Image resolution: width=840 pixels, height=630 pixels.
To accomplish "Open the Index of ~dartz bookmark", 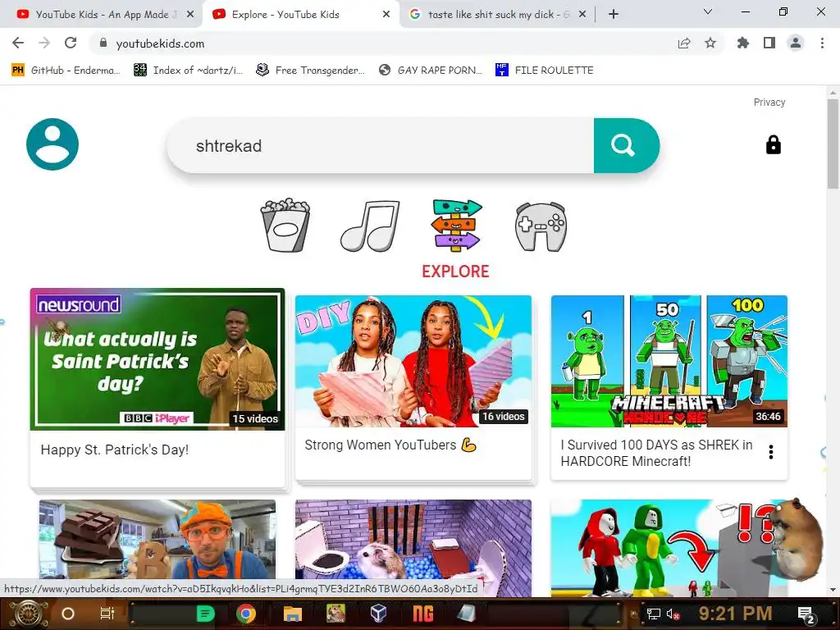I will (x=189, y=71).
